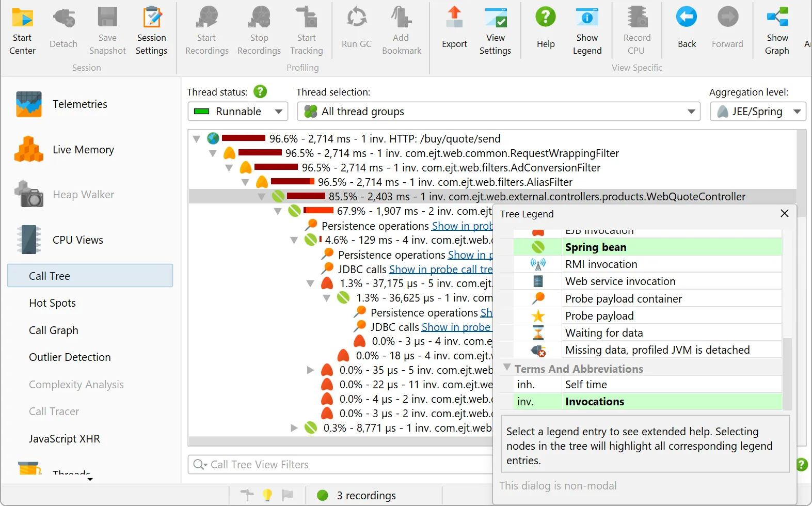Click the Call Tree View Filters field

341,465
